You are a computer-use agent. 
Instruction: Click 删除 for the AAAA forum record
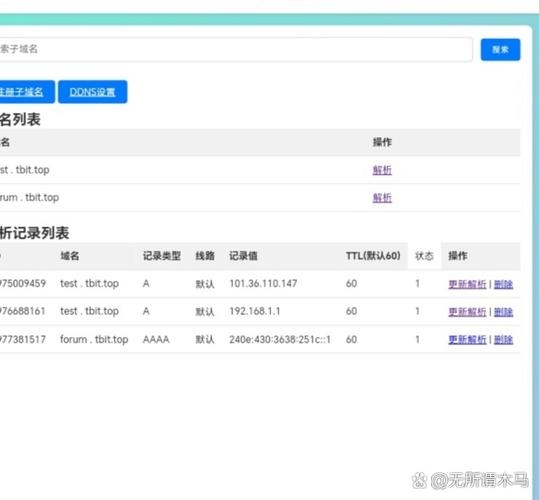(503, 340)
